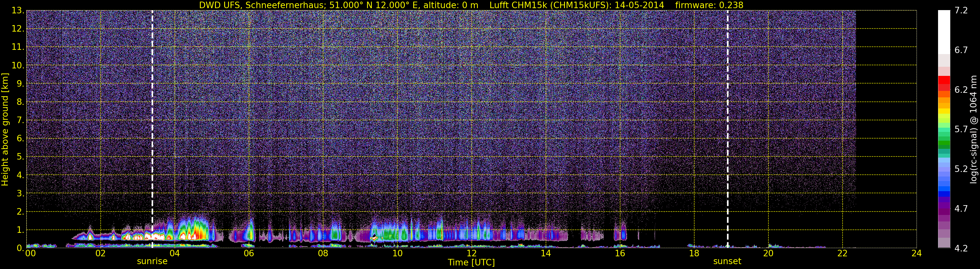Click the height-axis tick label '3.'
Image resolution: width=980 pixels, height=269 pixels.
pyautogui.click(x=20, y=193)
